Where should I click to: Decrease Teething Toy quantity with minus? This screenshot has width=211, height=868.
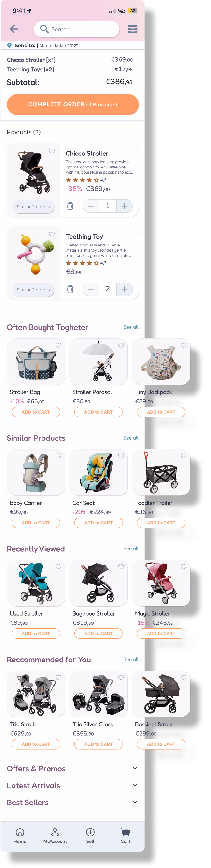pos(91,289)
